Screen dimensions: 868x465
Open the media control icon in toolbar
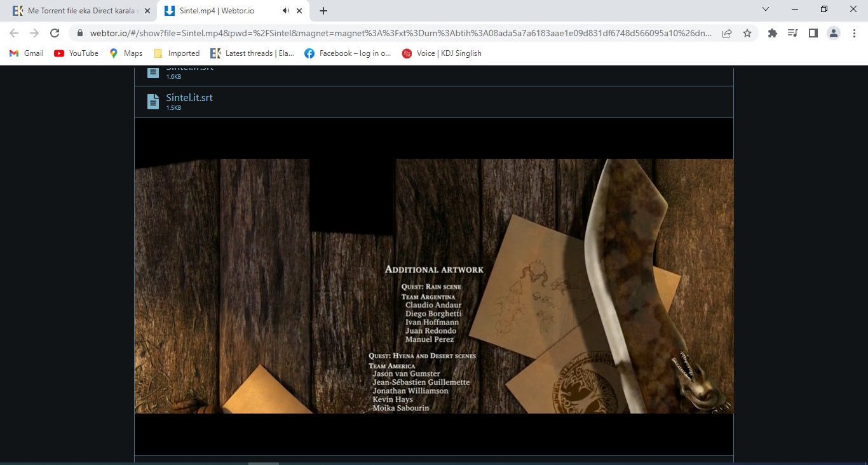coord(792,33)
